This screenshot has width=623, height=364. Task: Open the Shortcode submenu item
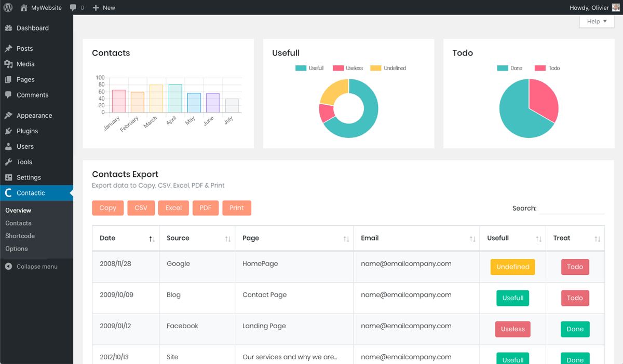[x=20, y=236]
